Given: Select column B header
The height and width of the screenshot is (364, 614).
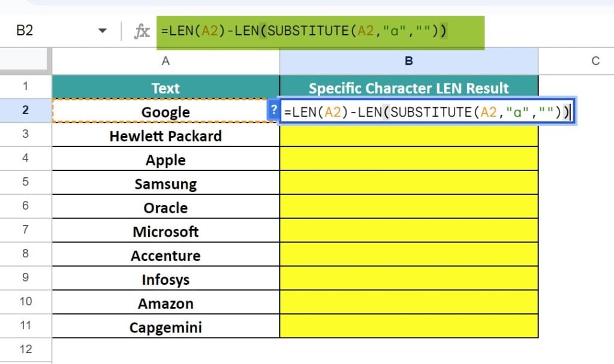Looking at the screenshot, I should click(x=409, y=61).
